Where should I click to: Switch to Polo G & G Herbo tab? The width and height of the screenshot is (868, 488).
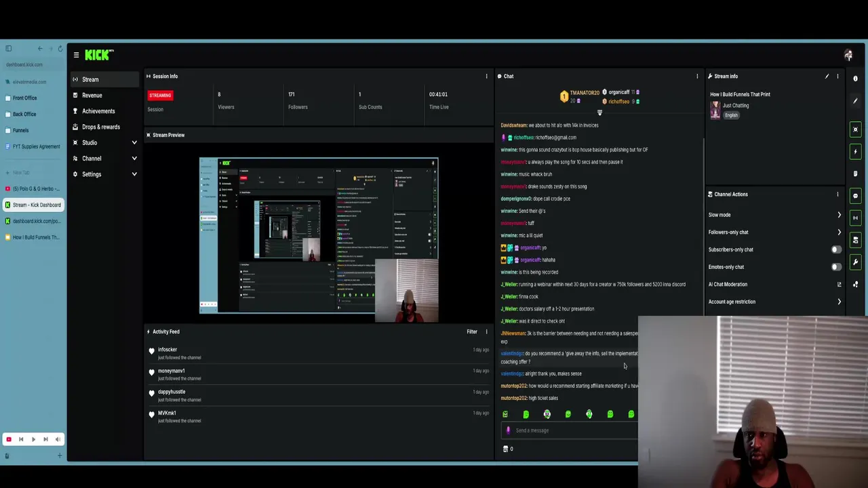click(33, 188)
